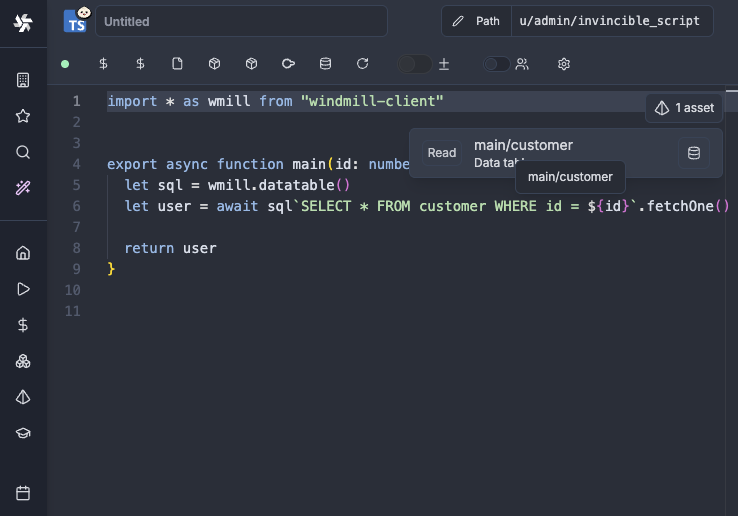Image resolution: width=738 pixels, height=516 pixels.
Task: Open search with the magnifier icon
Action: click(x=23, y=152)
